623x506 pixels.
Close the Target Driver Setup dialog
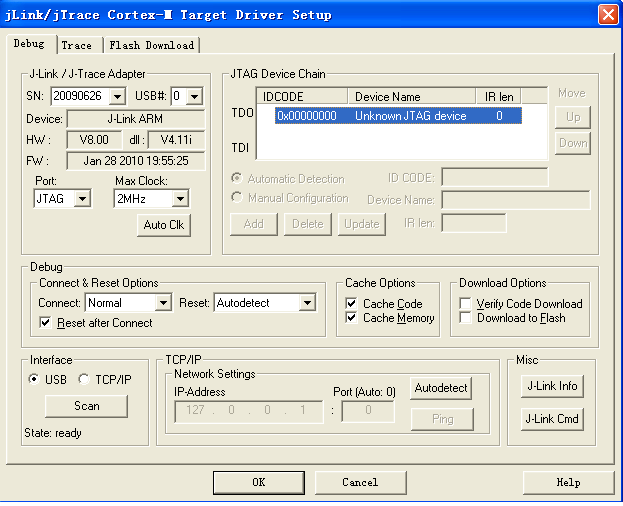(x=607, y=15)
